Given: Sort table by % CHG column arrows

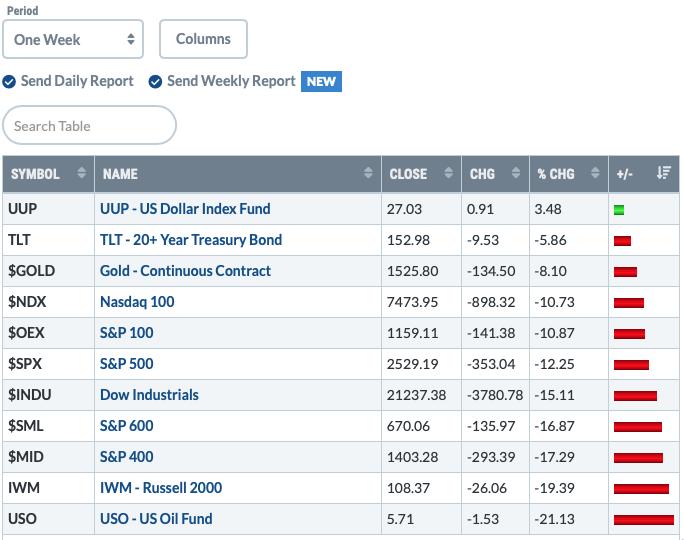Looking at the screenshot, I should (595, 173).
